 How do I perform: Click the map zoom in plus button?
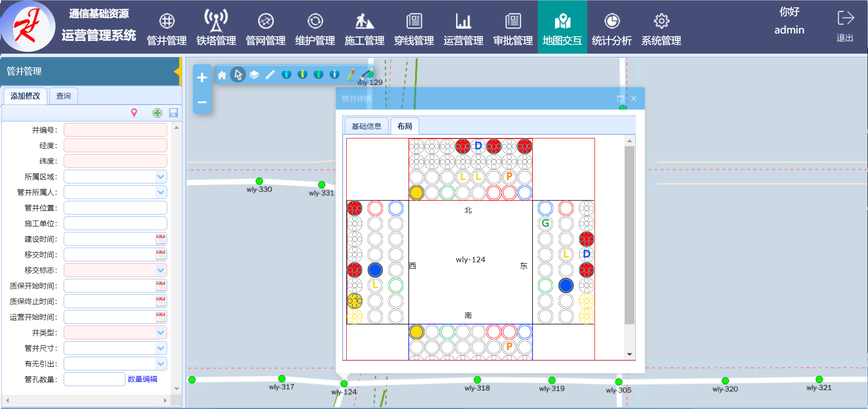pos(202,77)
